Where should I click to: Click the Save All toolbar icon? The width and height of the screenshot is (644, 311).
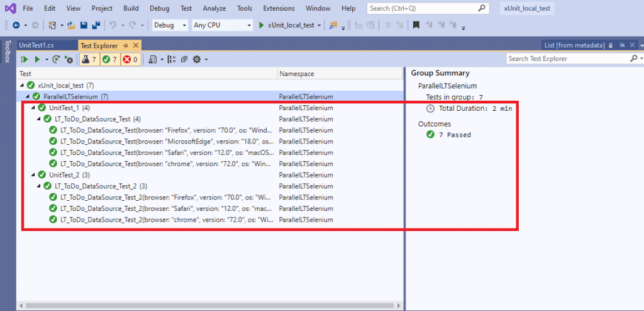click(x=95, y=25)
